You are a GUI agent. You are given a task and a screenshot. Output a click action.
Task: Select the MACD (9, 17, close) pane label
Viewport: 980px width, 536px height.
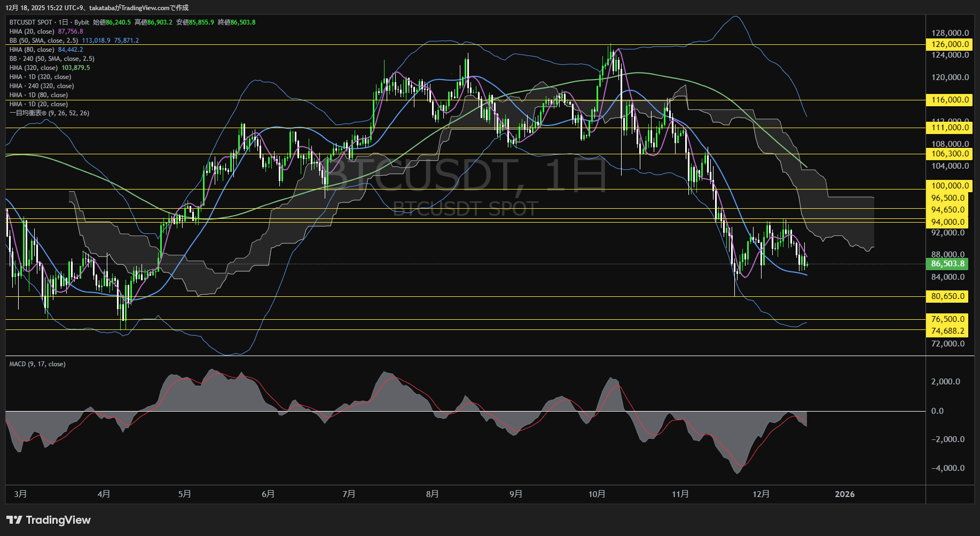pyautogui.click(x=37, y=364)
